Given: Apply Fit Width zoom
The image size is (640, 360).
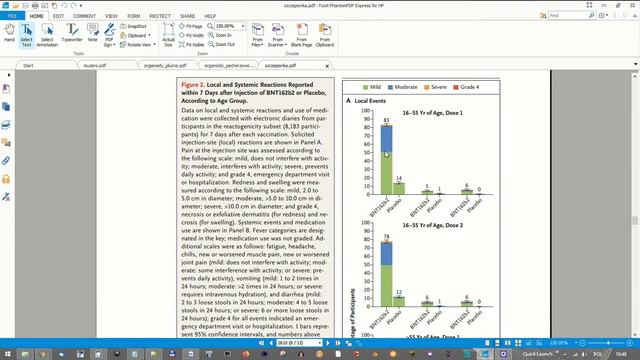Looking at the screenshot, I should pos(191,36).
